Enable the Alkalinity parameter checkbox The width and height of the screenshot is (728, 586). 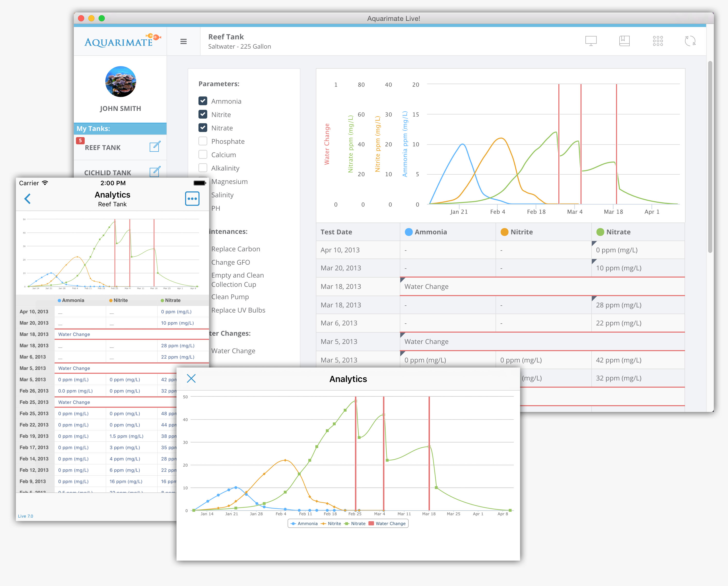coord(203,168)
